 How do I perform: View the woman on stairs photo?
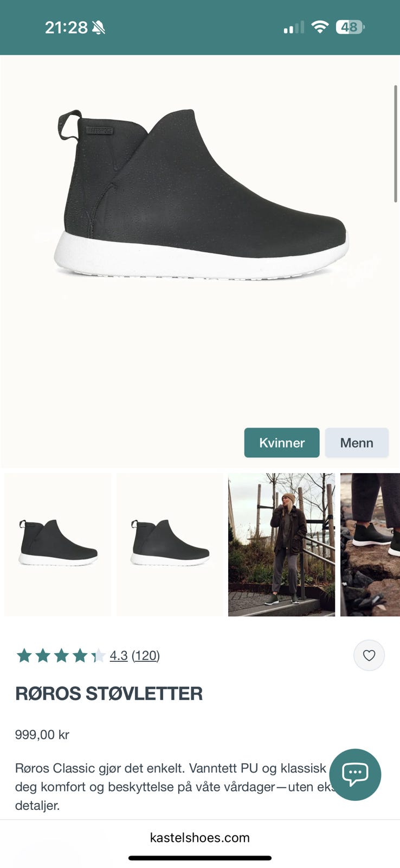click(281, 545)
